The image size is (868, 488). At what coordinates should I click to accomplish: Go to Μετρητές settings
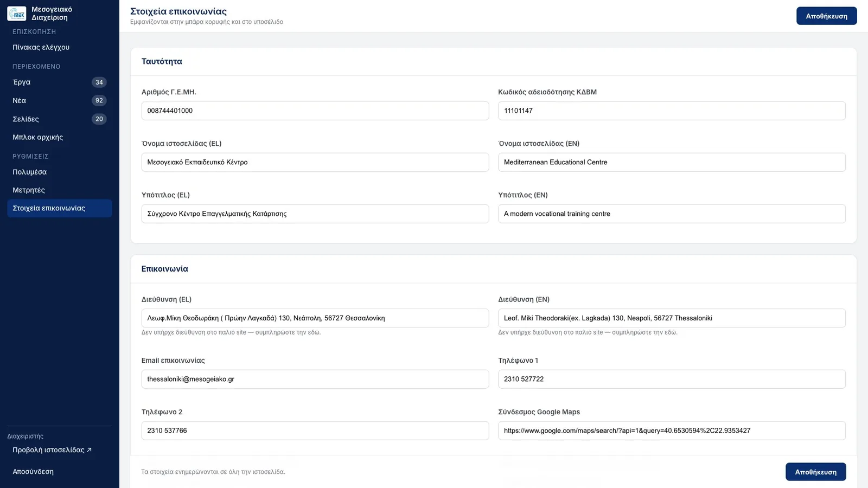coord(60,190)
